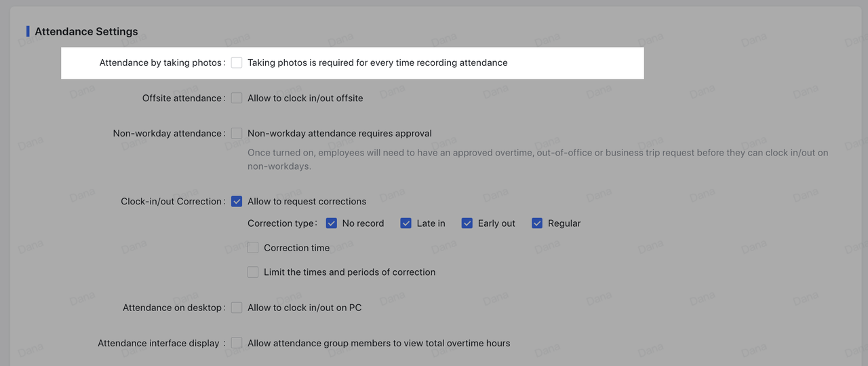Enable the taking photos requirement checkbox
The width and height of the screenshot is (868, 366).
pos(237,62)
